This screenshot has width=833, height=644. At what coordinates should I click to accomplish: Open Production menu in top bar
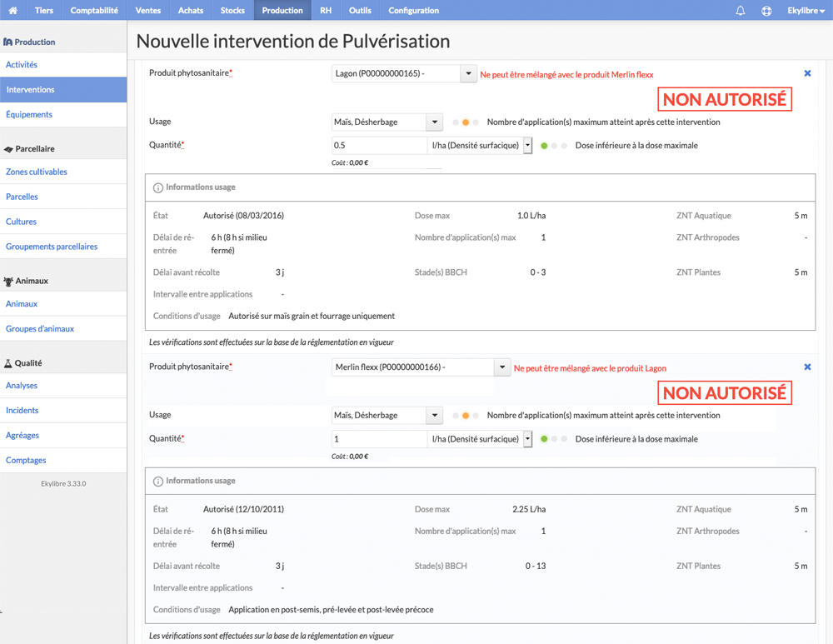282,10
